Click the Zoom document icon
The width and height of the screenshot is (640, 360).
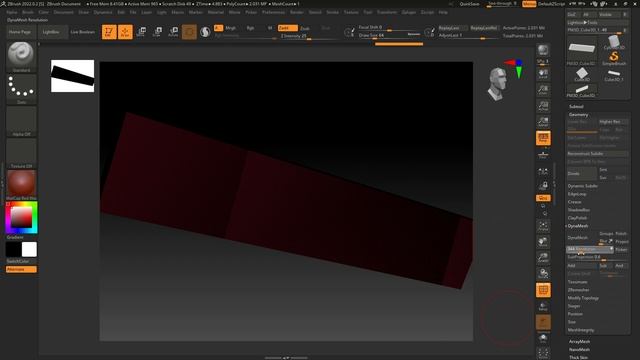[543, 90]
